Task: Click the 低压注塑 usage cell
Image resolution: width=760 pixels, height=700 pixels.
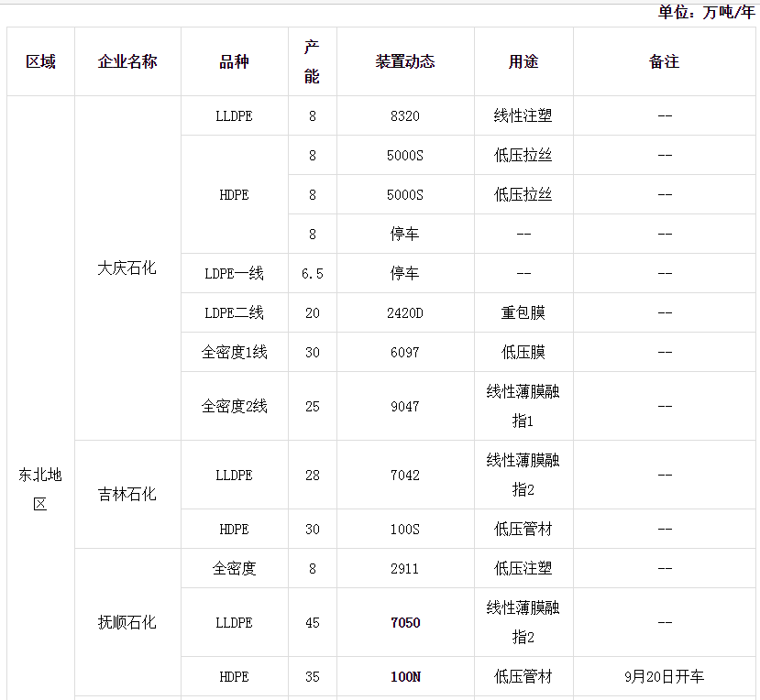Action: click(x=523, y=568)
